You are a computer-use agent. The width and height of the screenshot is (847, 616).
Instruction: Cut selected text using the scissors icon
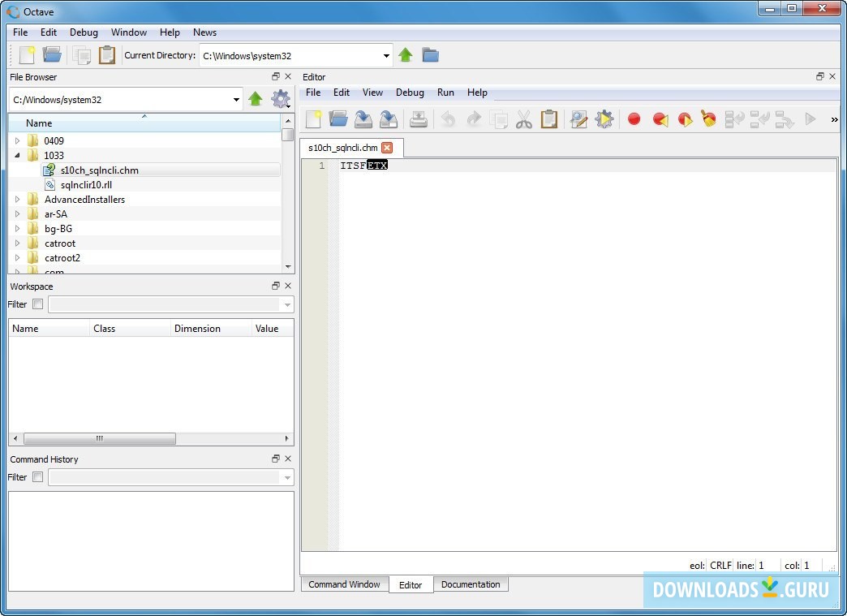click(523, 119)
